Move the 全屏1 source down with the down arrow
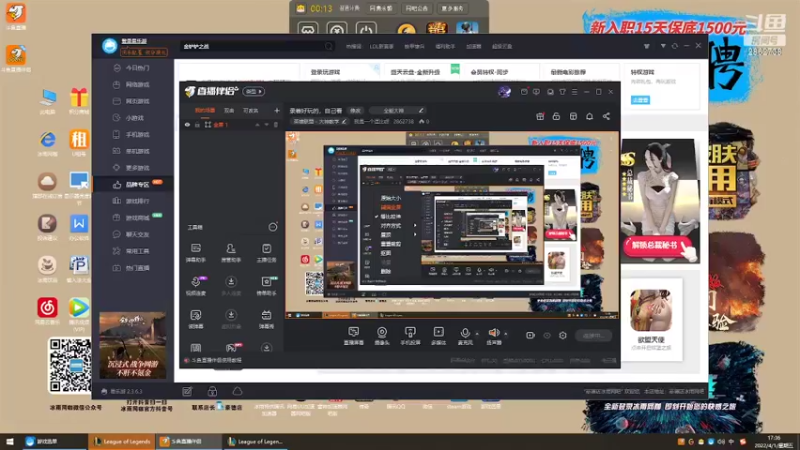Screen dimensions: 800x450 [266, 124]
